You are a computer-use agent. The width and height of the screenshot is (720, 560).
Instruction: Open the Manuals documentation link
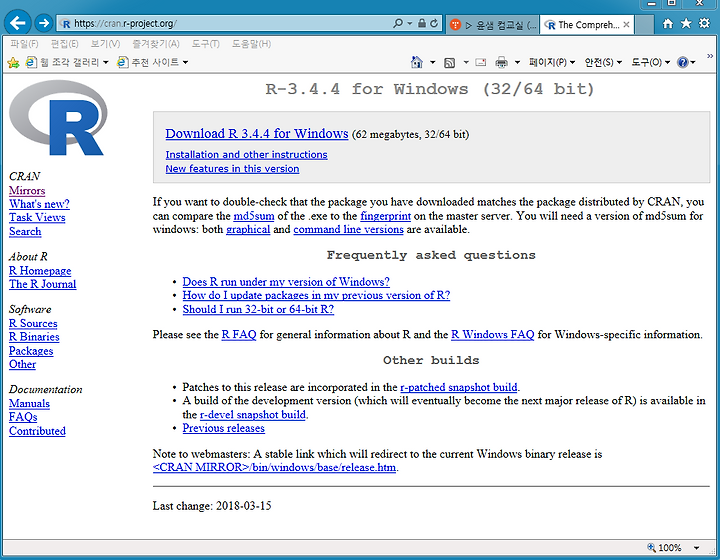(x=29, y=403)
